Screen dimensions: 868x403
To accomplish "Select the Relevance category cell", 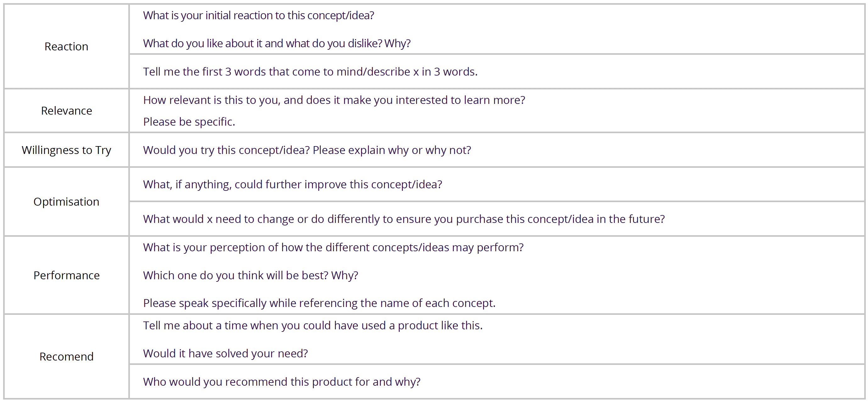I will tap(66, 111).
